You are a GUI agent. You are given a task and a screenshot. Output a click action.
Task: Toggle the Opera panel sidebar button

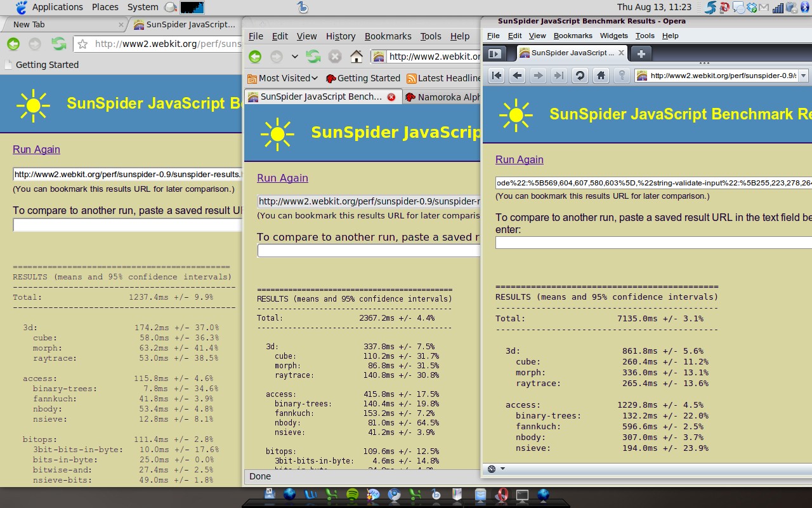pyautogui.click(x=495, y=53)
